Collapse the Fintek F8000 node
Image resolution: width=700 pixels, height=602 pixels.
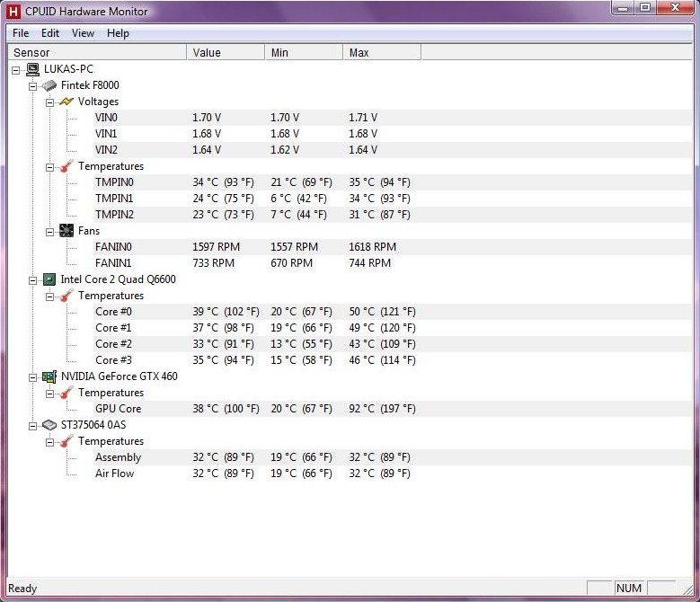pos(32,86)
